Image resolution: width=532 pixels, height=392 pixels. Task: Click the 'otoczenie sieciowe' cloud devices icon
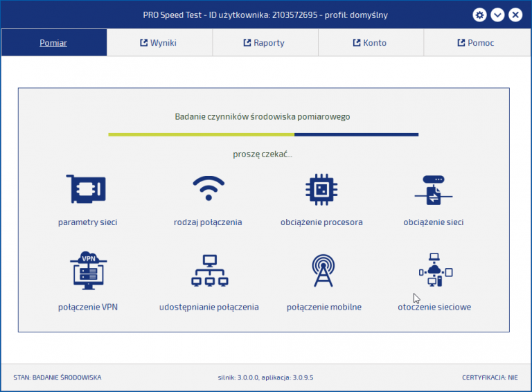click(x=435, y=271)
